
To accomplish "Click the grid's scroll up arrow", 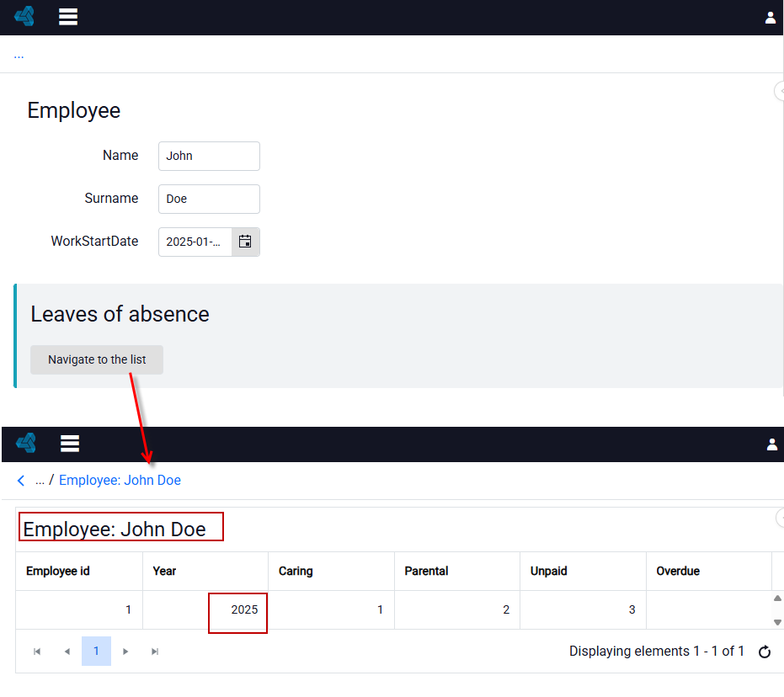I will [777, 598].
